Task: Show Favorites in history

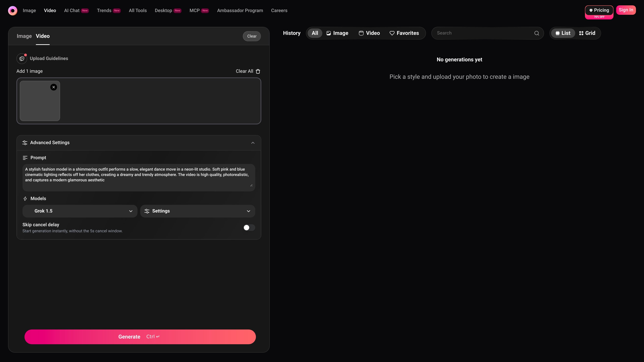Action: pos(404,33)
